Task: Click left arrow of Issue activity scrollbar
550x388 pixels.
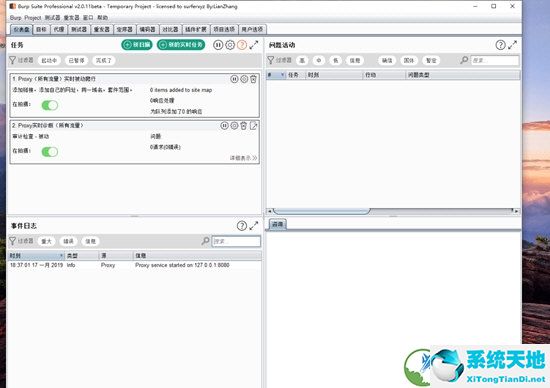Action: tap(269, 211)
